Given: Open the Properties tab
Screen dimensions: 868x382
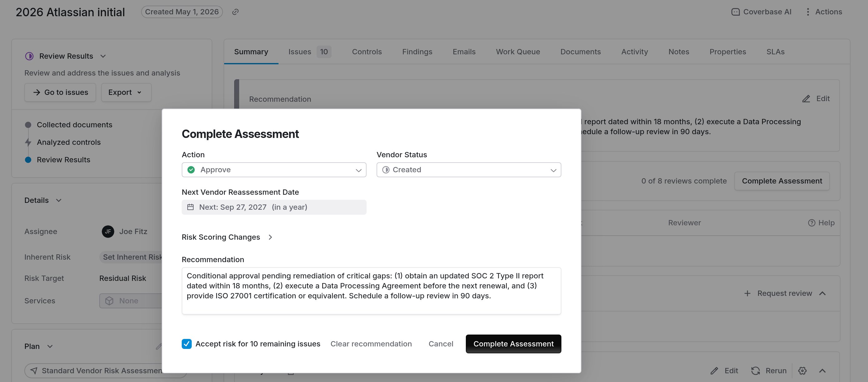Looking at the screenshot, I should point(727,52).
